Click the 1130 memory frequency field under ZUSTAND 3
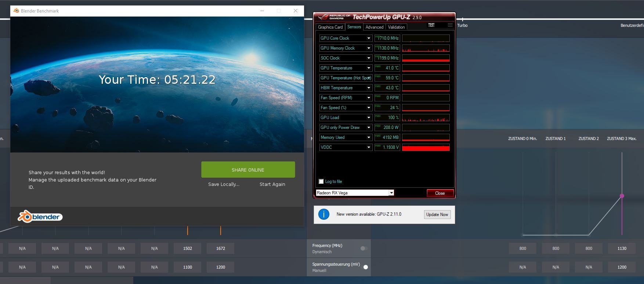 coord(622,248)
